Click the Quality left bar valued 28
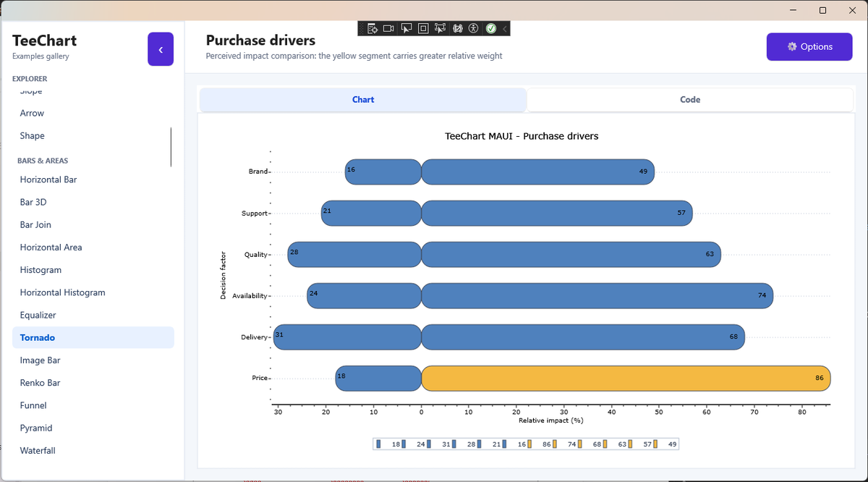The width and height of the screenshot is (868, 482). (354, 254)
